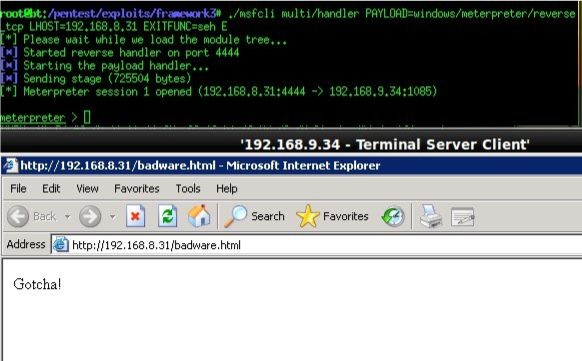Viewport: 582px width, 361px height.
Task: Click the 'Meterpreter session 1 opened' line
Action: click(x=219, y=91)
